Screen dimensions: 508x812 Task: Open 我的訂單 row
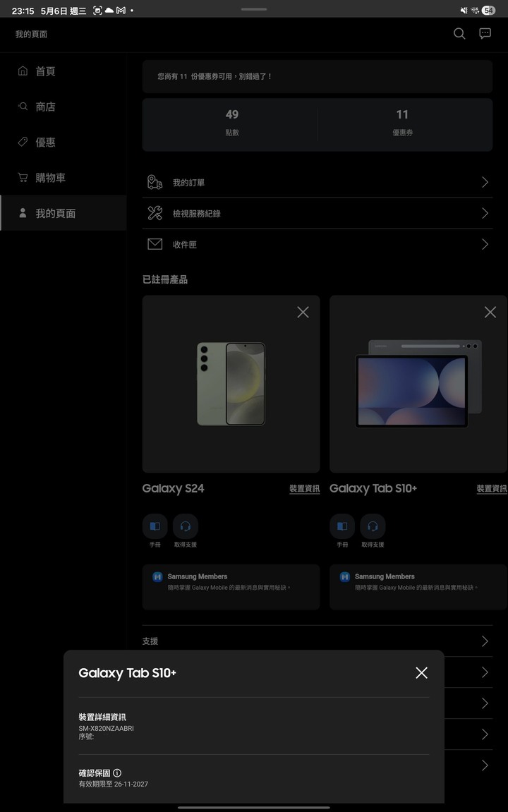317,182
